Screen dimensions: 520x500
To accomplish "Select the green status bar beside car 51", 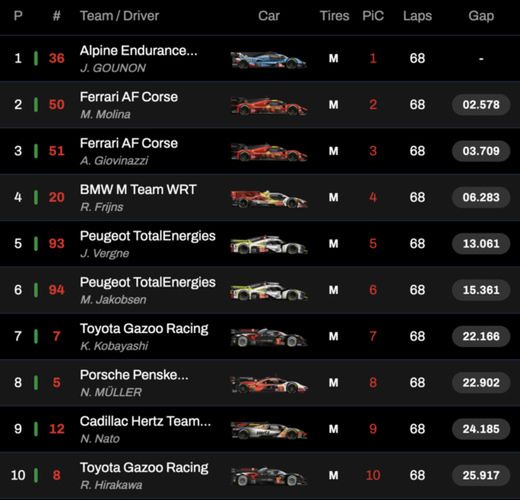I will tap(36, 151).
